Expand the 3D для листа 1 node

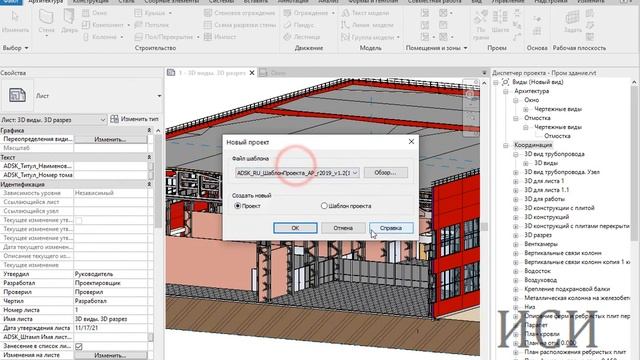coord(516,181)
